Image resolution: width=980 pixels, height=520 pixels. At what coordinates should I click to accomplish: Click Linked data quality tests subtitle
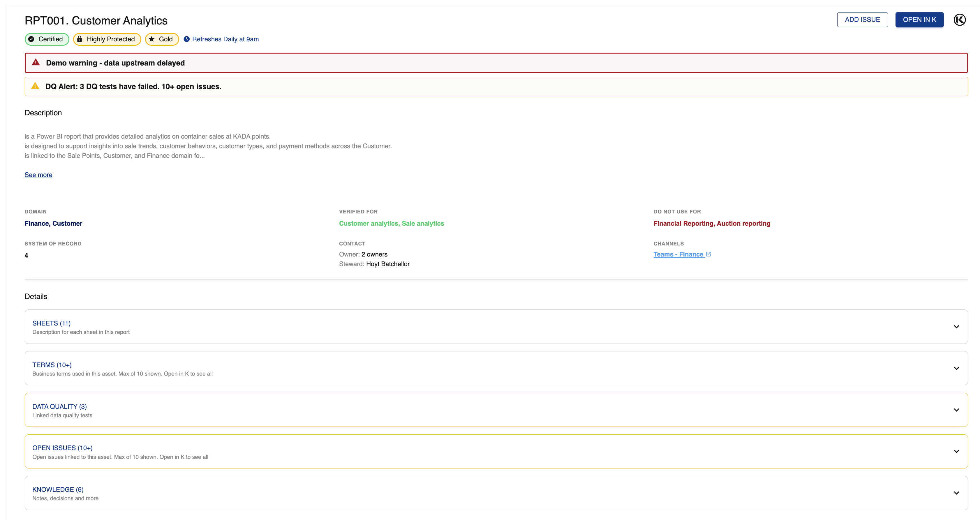[x=62, y=415]
